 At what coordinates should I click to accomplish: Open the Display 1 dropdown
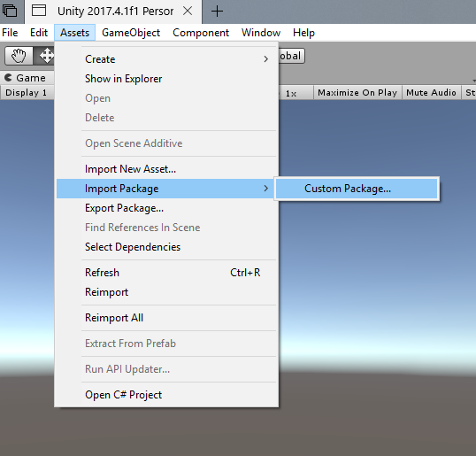pyautogui.click(x=27, y=92)
